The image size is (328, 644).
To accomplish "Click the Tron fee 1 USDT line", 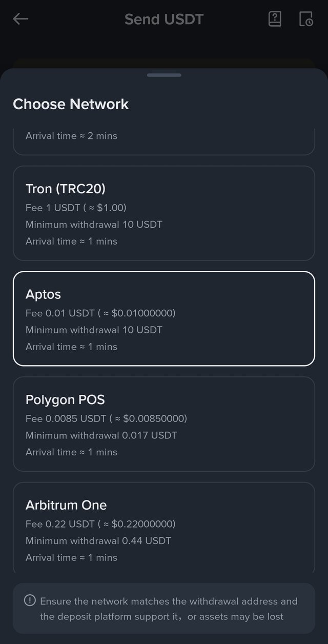I will click(76, 208).
